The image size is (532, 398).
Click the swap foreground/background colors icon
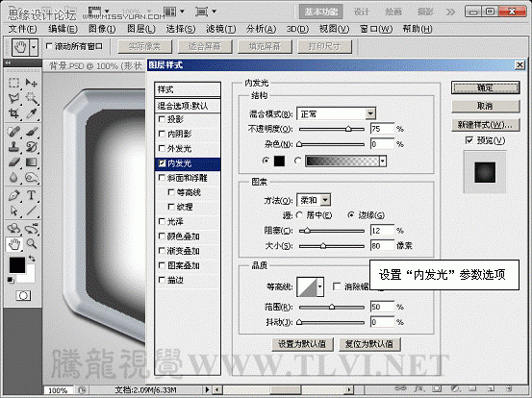click(32, 259)
